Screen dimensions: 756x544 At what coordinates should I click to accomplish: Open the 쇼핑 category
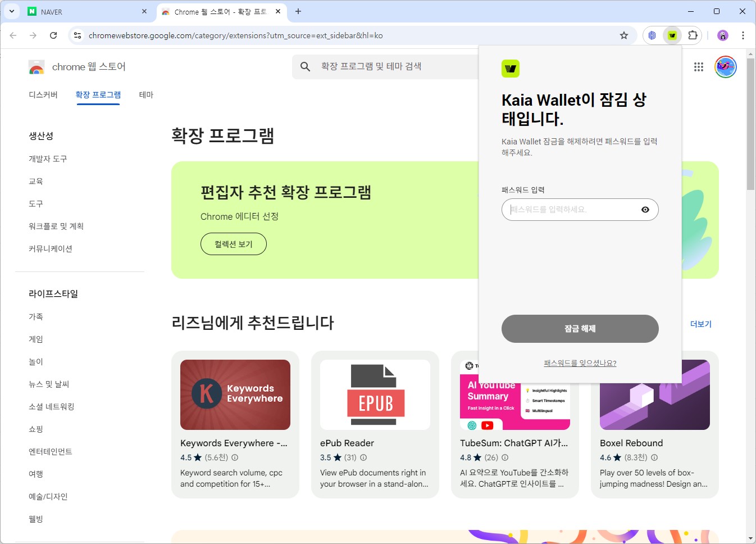point(36,429)
